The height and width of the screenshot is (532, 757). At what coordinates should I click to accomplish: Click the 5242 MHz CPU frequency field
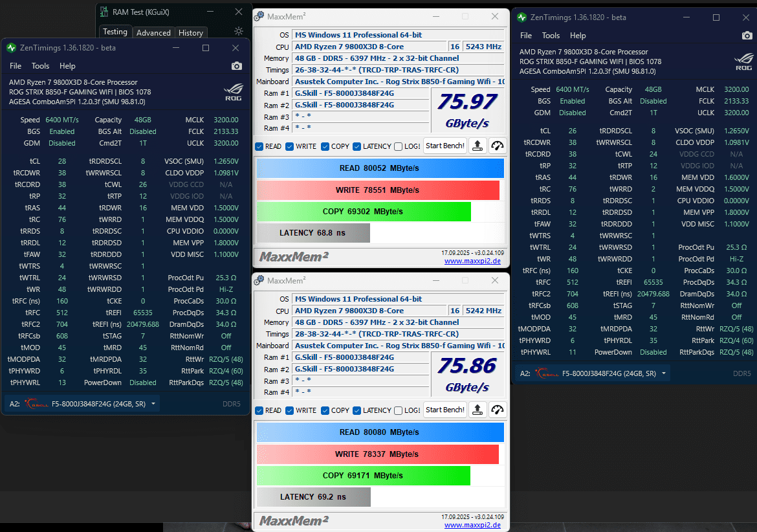point(484,311)
